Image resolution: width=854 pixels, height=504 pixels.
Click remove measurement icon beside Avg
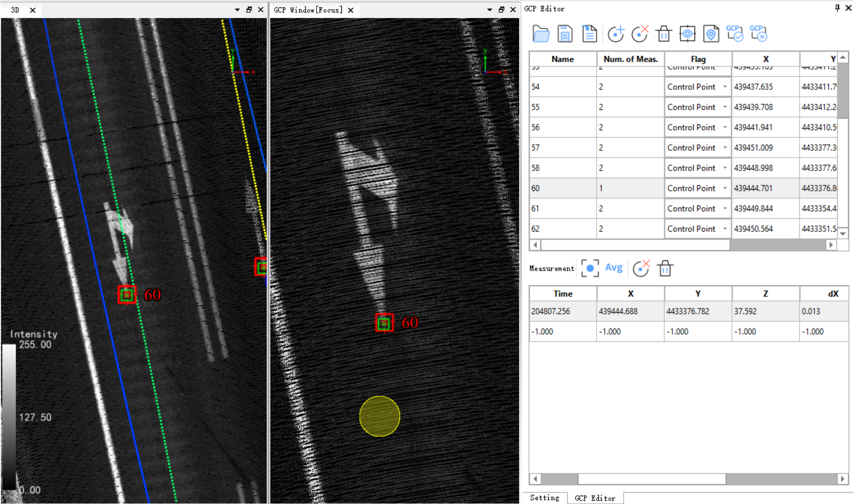[641, 268]
